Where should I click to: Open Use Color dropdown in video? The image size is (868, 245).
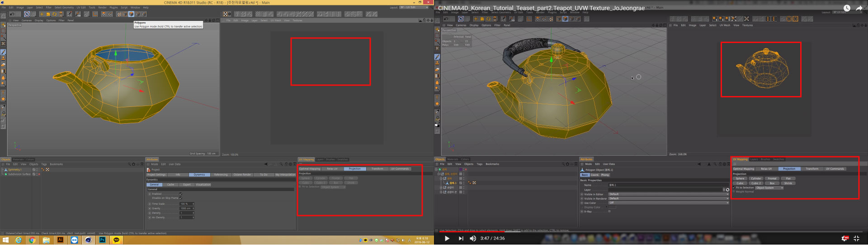(669, 203)
